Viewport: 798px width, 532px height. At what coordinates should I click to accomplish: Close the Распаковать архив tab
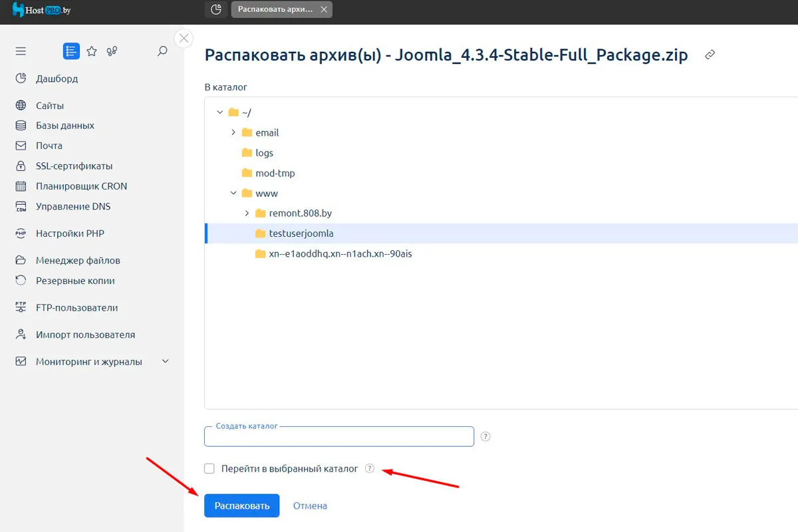tap(323, 9)
